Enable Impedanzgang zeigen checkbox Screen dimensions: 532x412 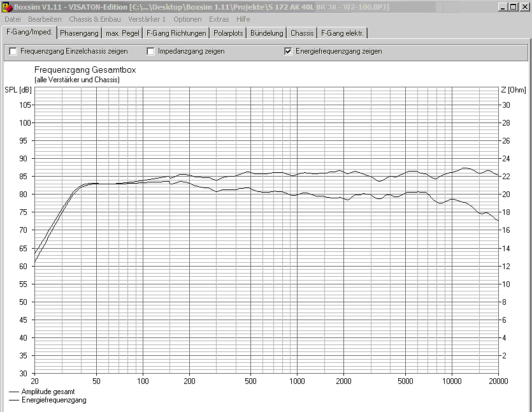pyautogui.click(x=150, y=51)
